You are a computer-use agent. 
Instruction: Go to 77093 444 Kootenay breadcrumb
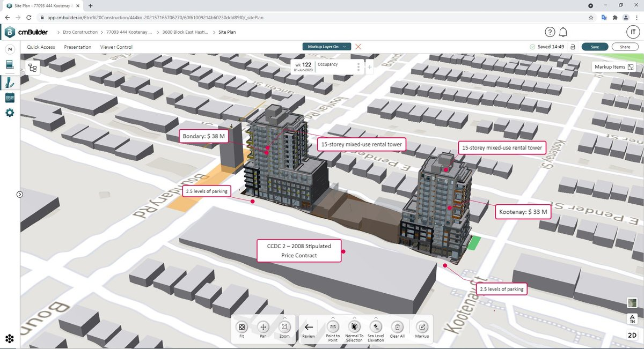click(x=129, y=32)
